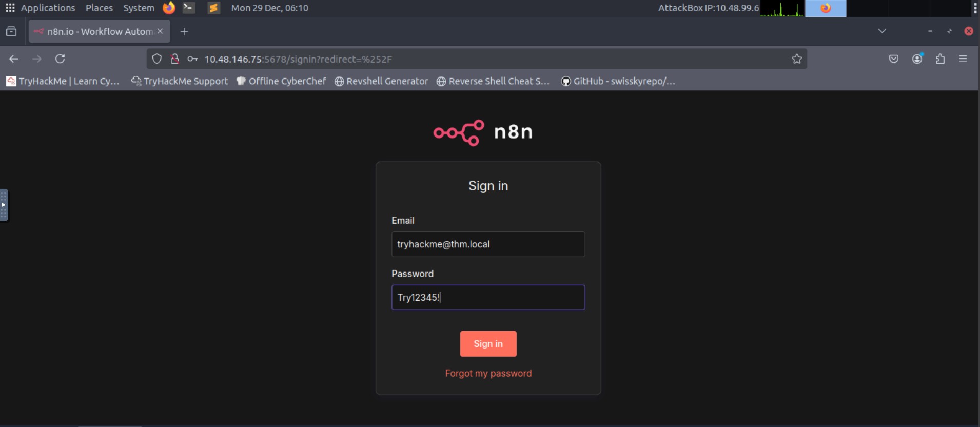980x427 pixels.
Task: Click the clock showing Mon 29 Dec, 06:10
Action: click(x=270, y=8)
